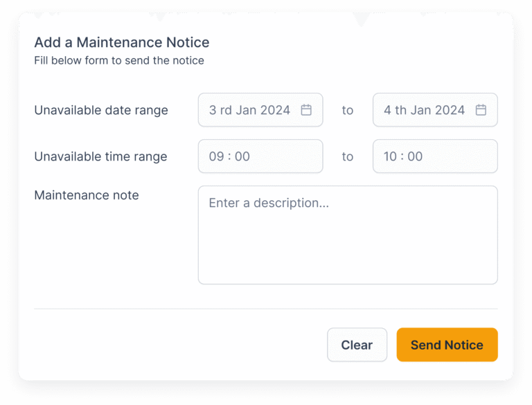Focus the maintenance note description box
The height and width of the screenshot is (405, 532).
point(348,235)
